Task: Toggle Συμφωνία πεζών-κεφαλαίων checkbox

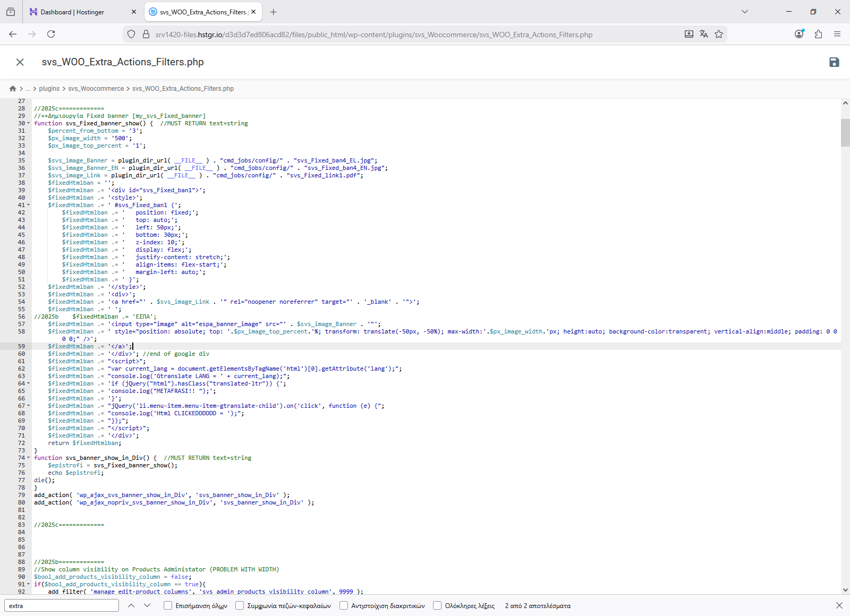Action: [x=240, y=605]
